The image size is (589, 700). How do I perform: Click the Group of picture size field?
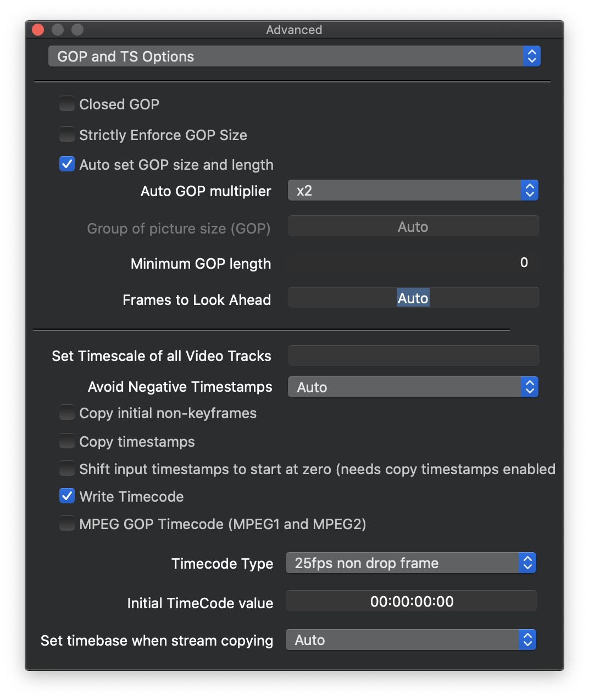(x=413, y=227)
